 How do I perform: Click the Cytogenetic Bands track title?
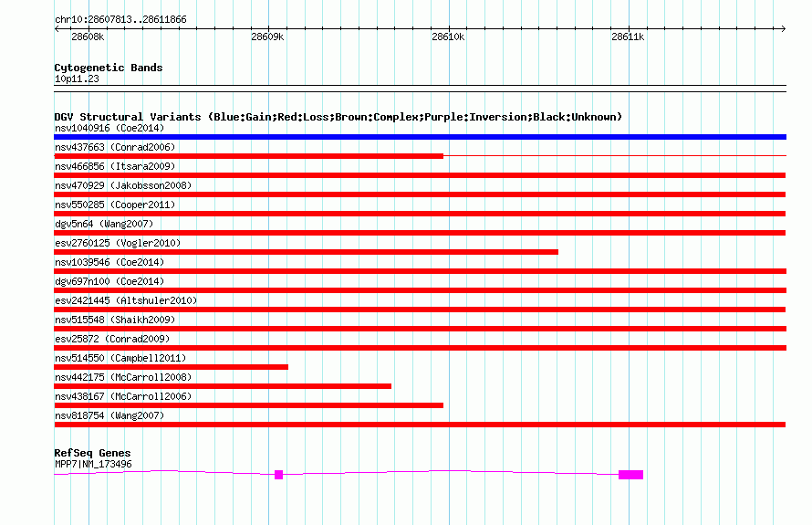pos(109,68)
